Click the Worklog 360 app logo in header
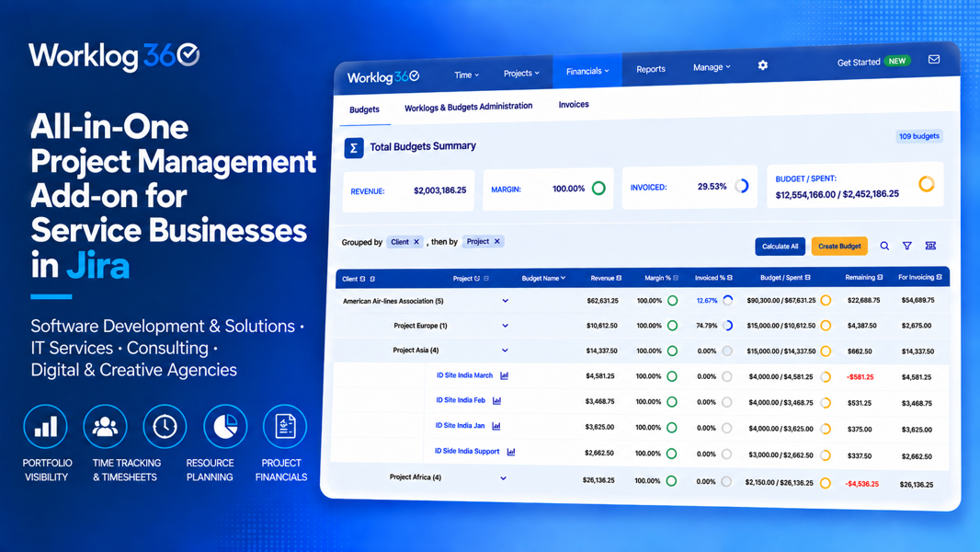 (x=383, y=77)
